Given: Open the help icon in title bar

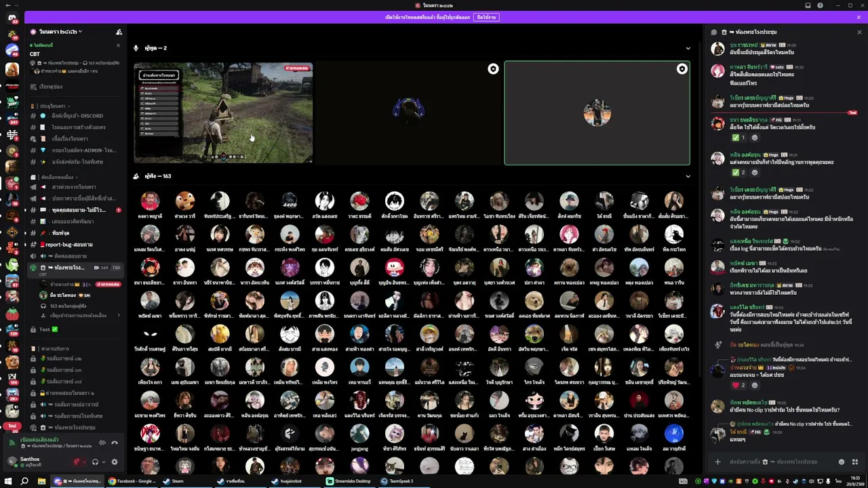Looking at the screenshot, I should [821, 5].
